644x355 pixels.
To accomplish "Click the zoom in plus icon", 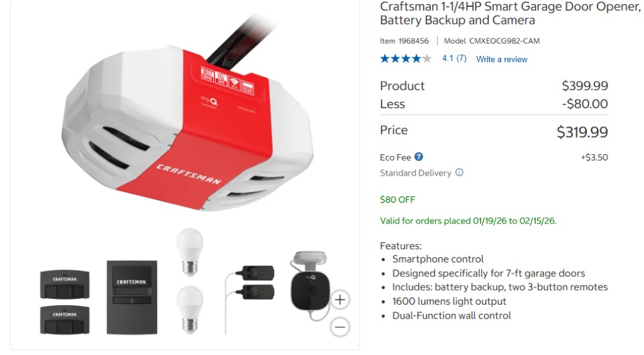I will (340, 300).
